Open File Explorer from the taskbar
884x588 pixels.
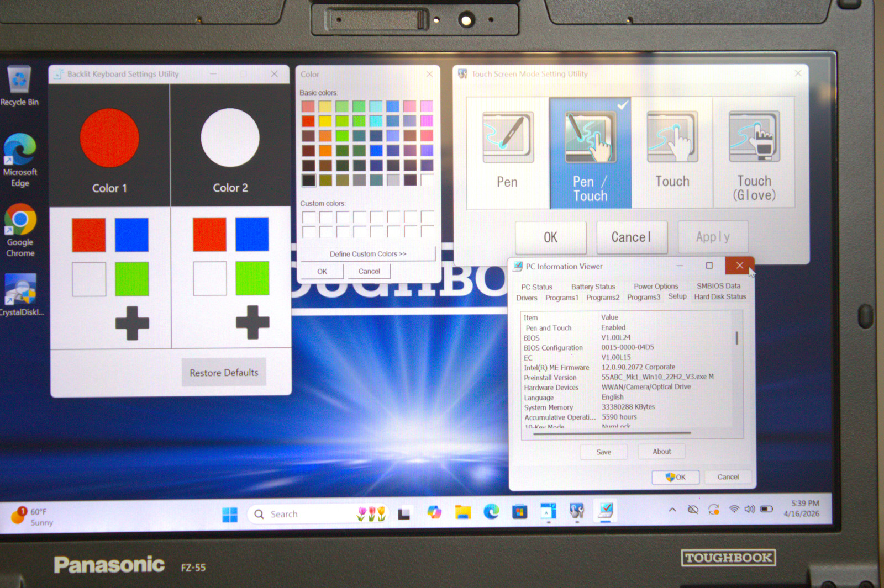(x=462, y=513)
